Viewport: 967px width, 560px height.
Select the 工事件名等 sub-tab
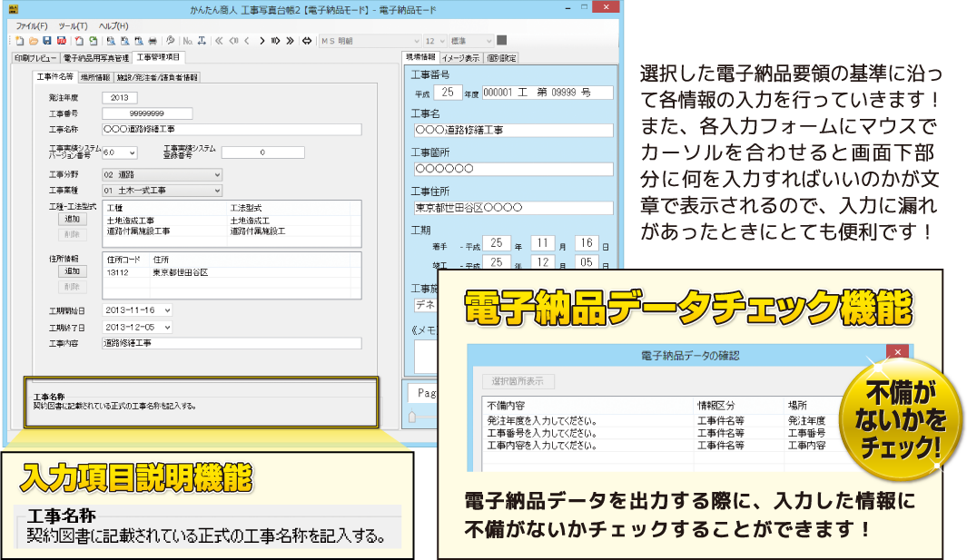pyautogui.click(x=54, y=77)
